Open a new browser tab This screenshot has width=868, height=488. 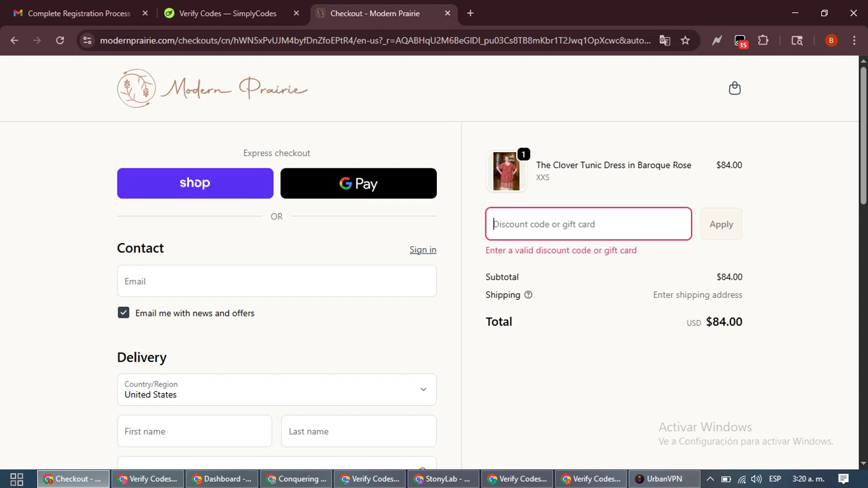pyautogui.click(x=470, y=13)
